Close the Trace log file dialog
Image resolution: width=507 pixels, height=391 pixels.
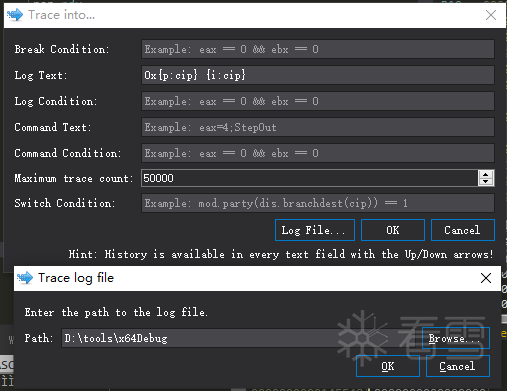pyautogui.click(x=486, y=278)
